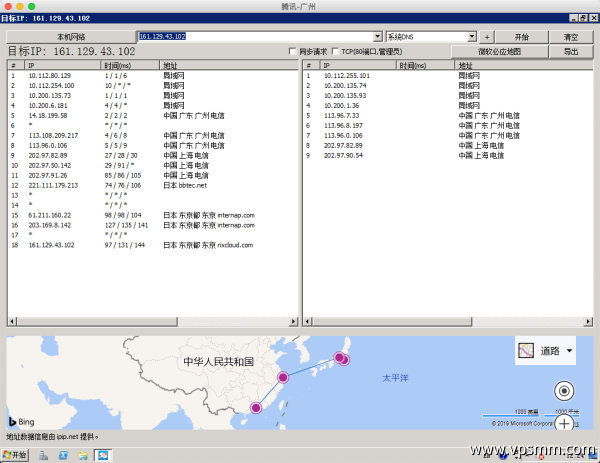Click left table scrollbar right arrow
600x463 pixels.
293,321
